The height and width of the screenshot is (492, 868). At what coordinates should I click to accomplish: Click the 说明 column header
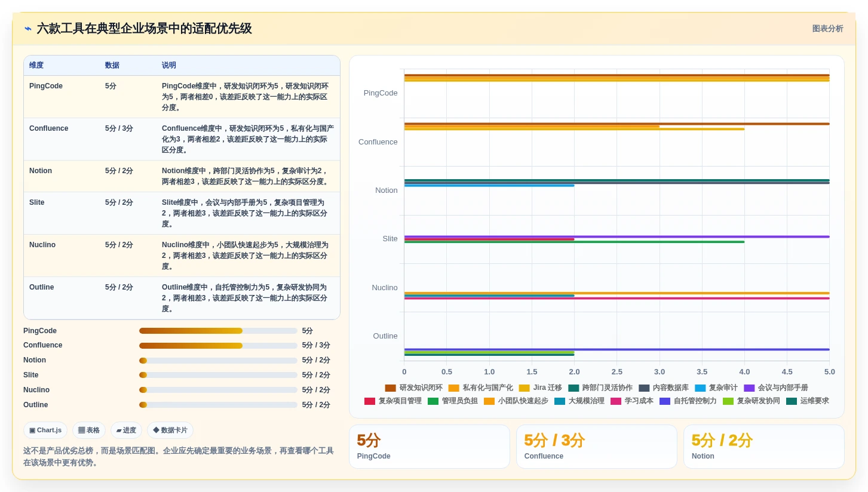click(x=169, y=65)
